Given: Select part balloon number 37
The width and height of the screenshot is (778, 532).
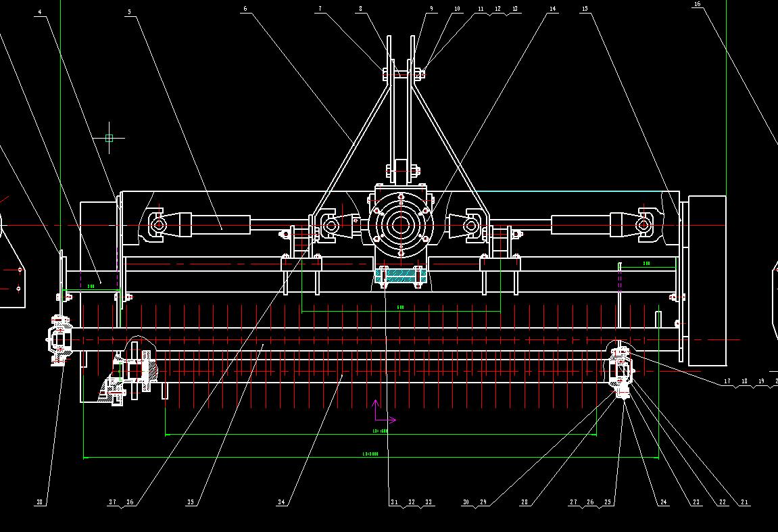Looking at the screenshot, I should (112, 502).
